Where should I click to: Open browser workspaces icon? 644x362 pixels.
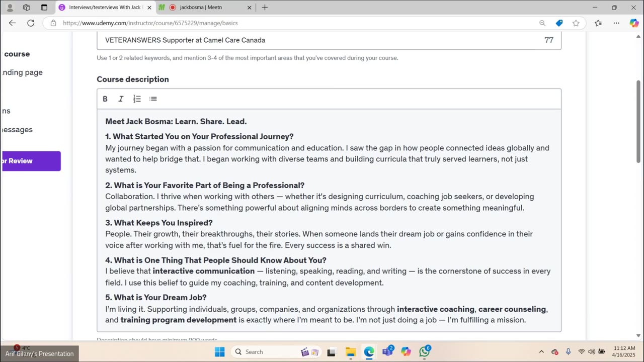(x=27, y=8)
